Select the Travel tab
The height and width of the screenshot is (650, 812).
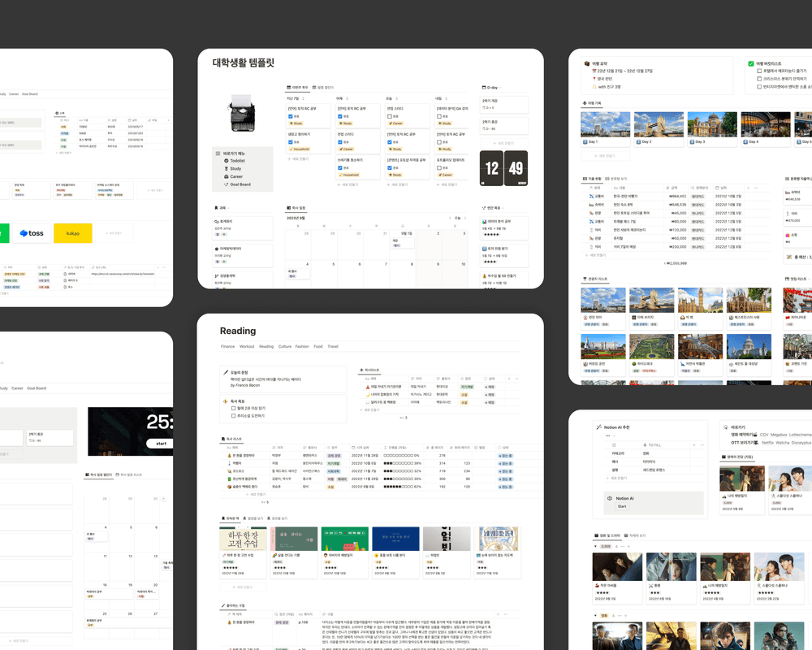point(333,346)
